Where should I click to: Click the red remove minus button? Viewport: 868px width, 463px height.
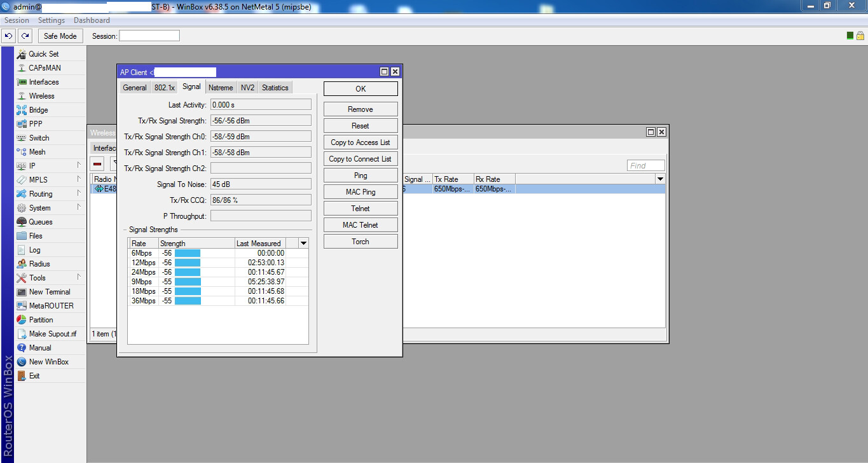tap(97, 164)
